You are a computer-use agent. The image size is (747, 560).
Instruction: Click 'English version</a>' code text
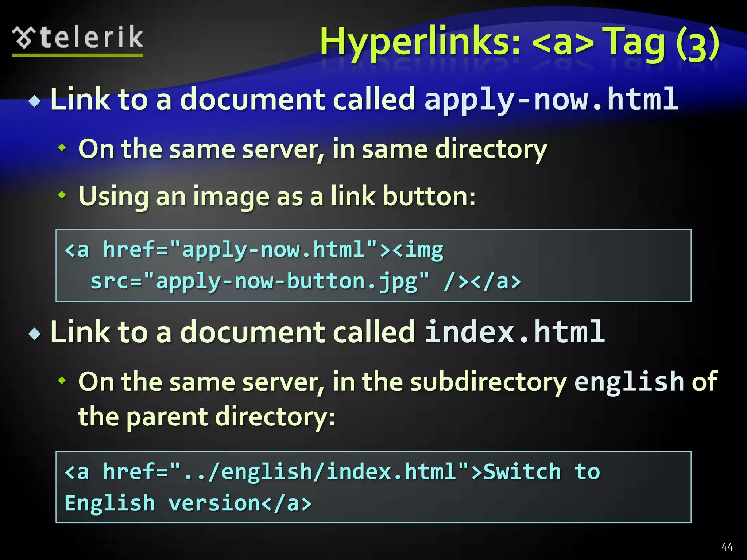187,503
